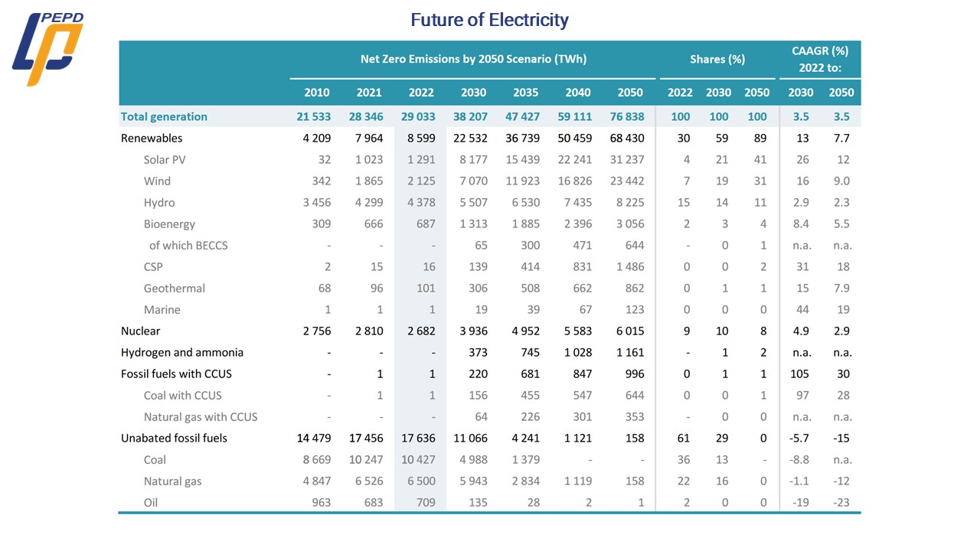This screenshot has width=980, height=551.
Task: Select the Total generation row label
Action: coord(164,116)
